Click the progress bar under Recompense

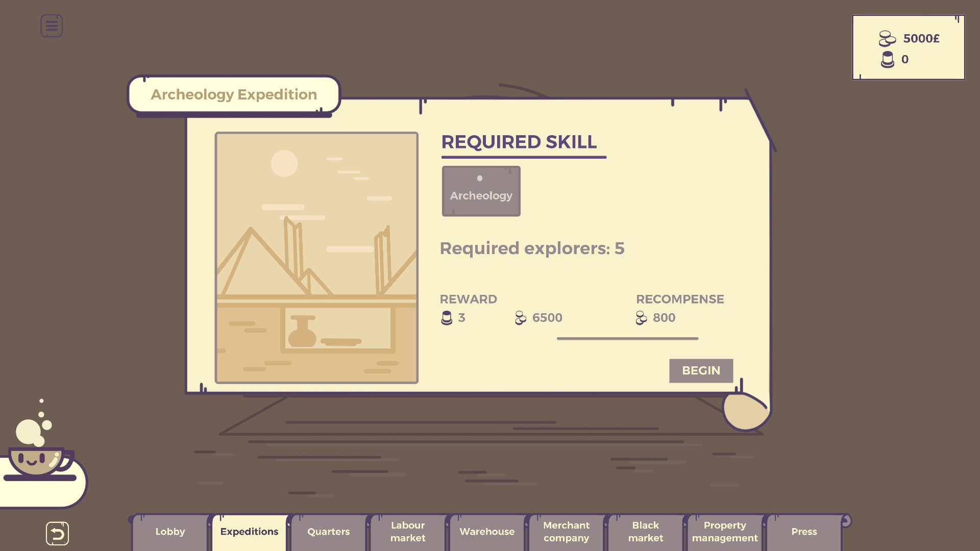click(627, 338)
